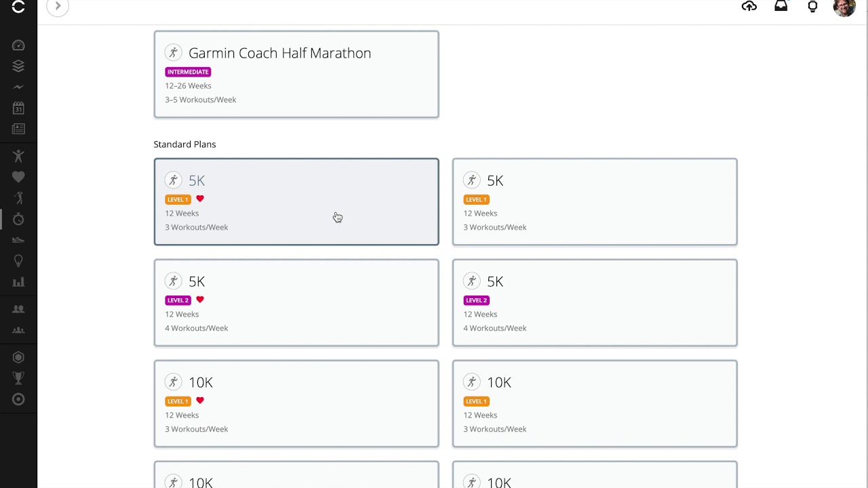Select 5K Level 2 plan card with heart icon
Image resolution: width=868 pixels, height=488 pixels.
click(x=296, y=303)
